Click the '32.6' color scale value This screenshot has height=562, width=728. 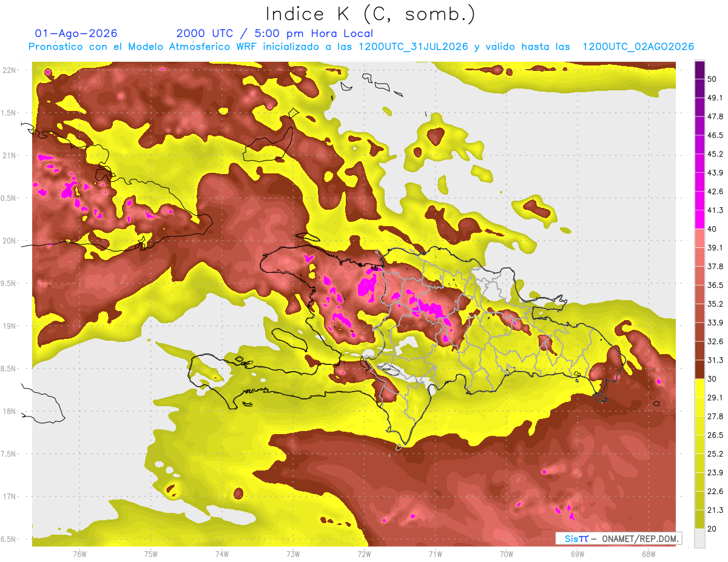pos(715,341)
